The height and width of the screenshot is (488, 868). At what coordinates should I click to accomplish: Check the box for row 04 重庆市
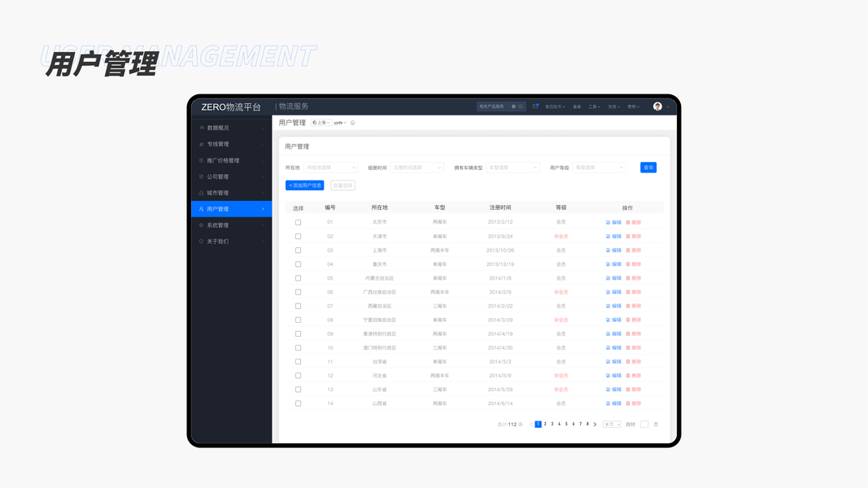click(298, 264)
